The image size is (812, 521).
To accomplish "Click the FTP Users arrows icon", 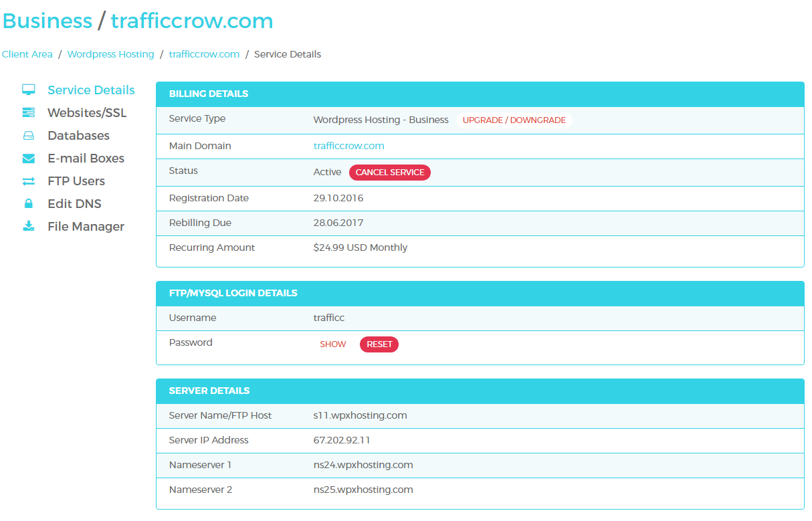I will tap(28, 181).
